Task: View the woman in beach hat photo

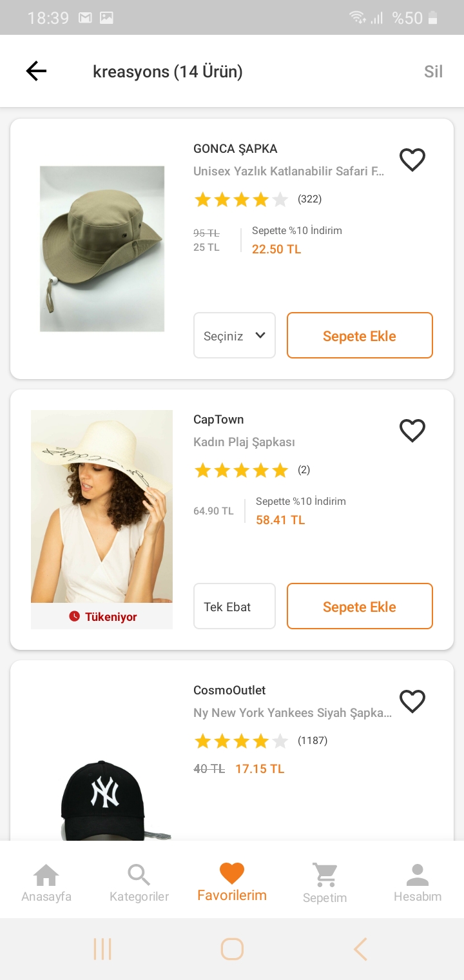Action: point(102,507)
